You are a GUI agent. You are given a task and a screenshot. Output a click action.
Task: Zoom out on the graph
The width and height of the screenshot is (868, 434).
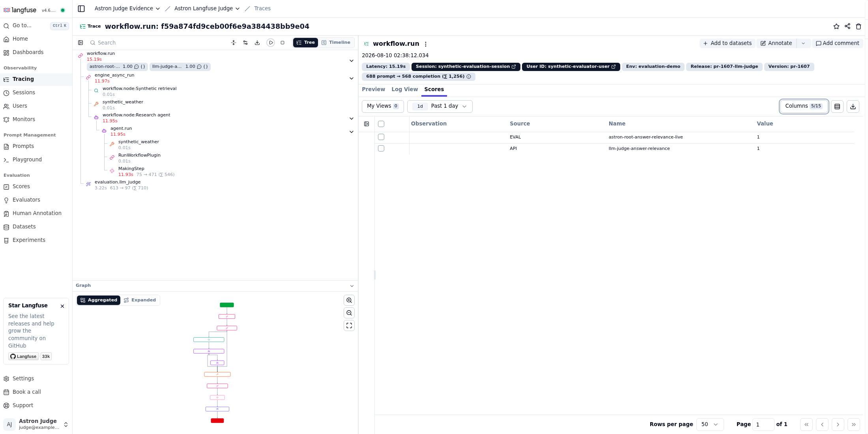[349, 313]
